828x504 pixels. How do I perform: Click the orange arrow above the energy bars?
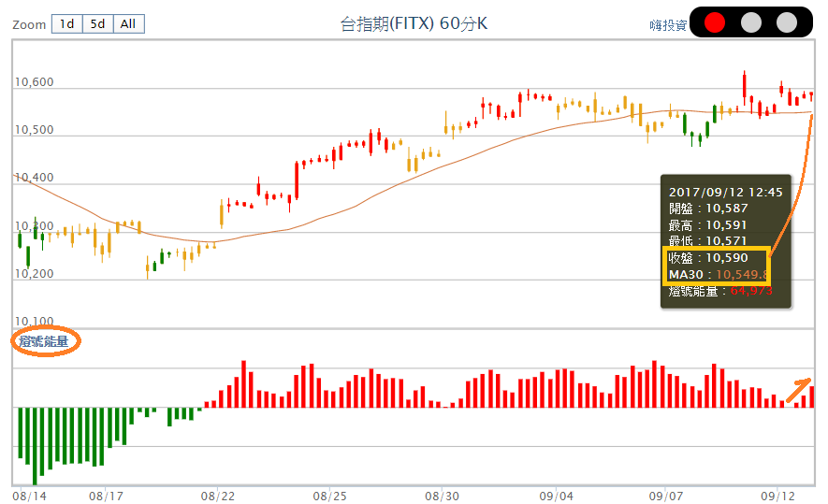click(797, 390)
